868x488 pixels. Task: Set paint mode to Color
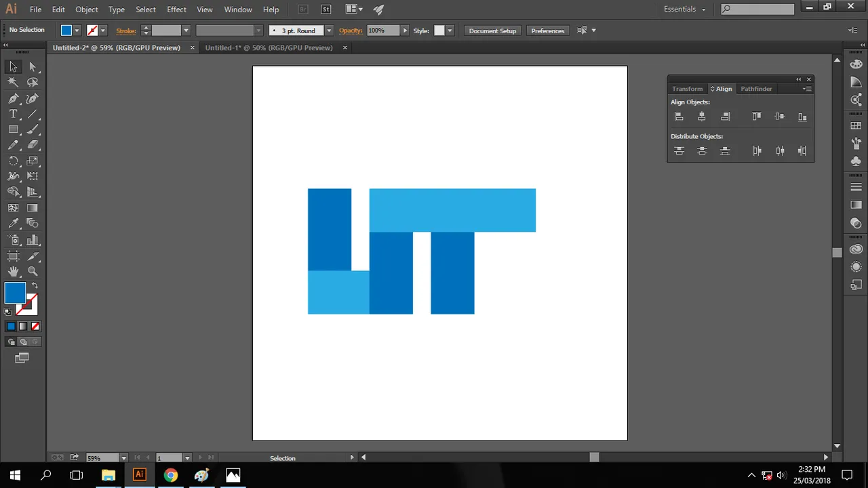click(x=11, y=326)
